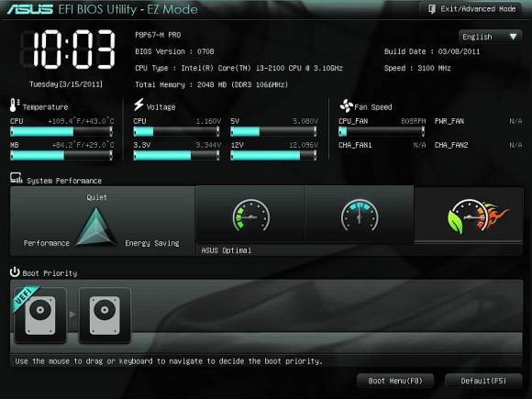Open the English language dropdown
Screen dimensions: 532x399
490,37
